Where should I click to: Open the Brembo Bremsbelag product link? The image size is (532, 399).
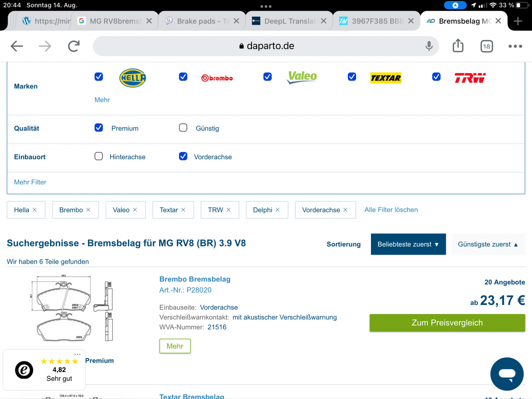(195, 279)
